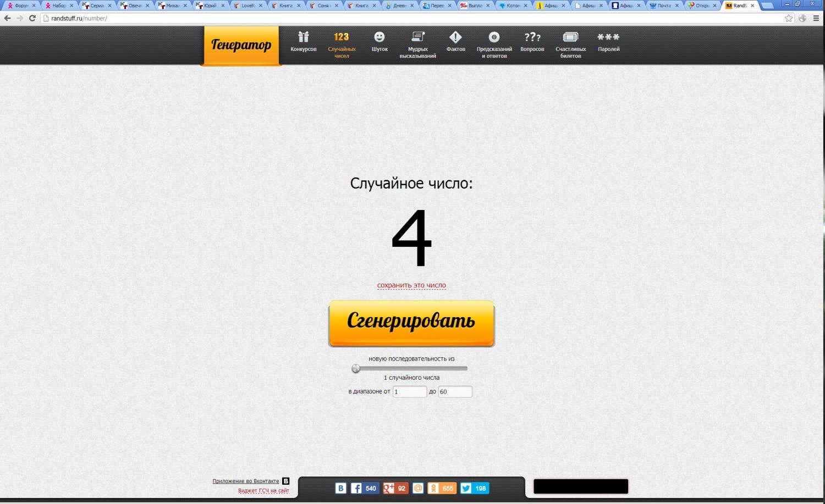Screen dimensions: 825x504
Task: Click the range minimum field containing 1
Action: coord(409,392)
